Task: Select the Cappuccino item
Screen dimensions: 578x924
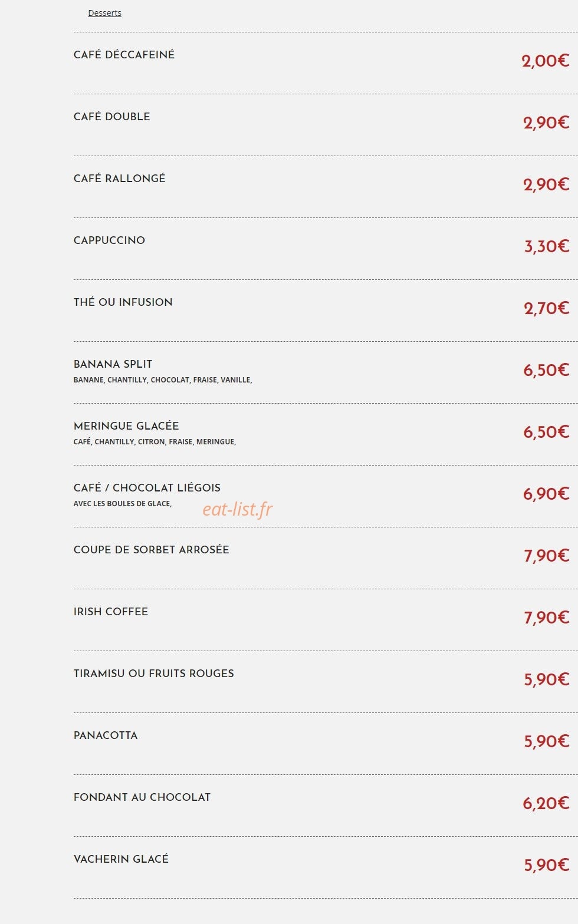Action: pyautogui.click(x=109, y=240)
